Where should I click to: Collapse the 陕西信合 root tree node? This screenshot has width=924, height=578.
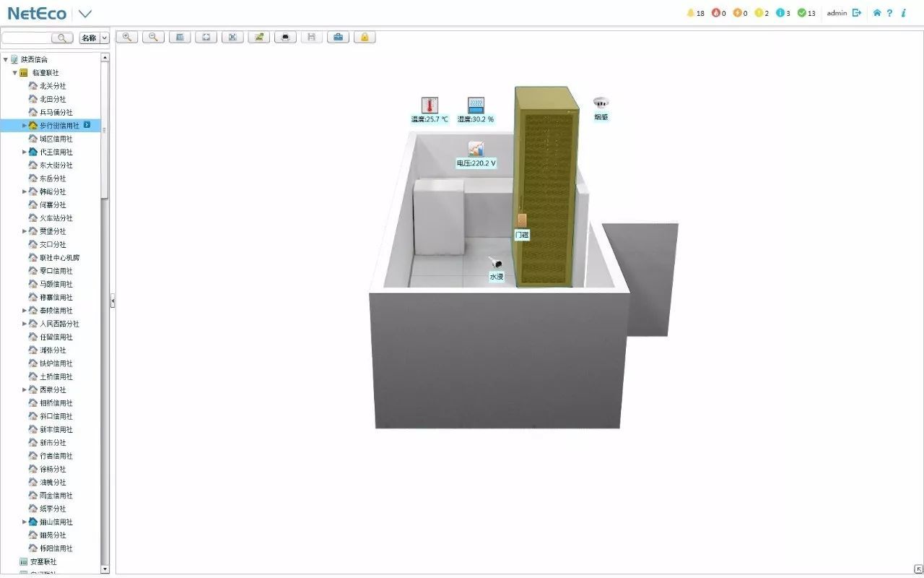[6, 60]
